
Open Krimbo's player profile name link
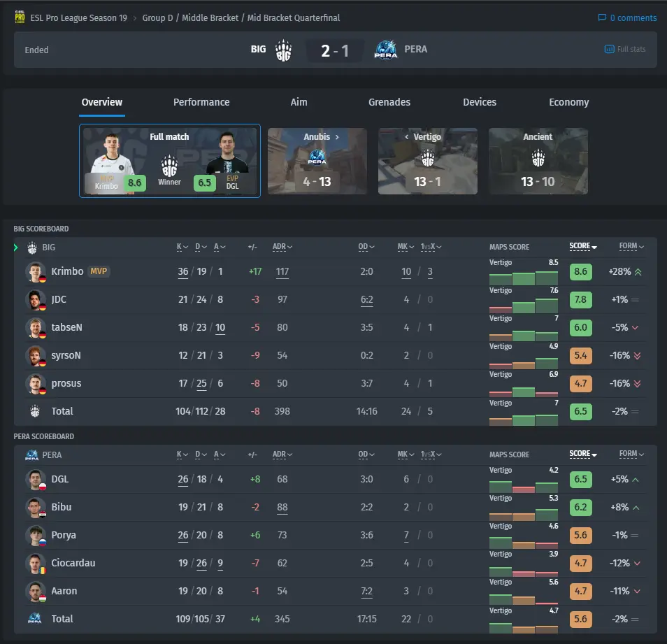(67, 271)
